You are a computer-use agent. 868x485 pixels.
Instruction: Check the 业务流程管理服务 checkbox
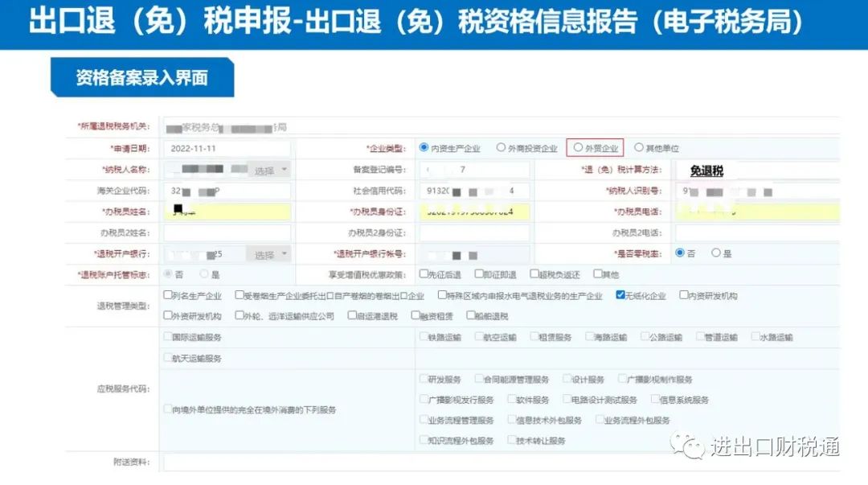click(x=424, y=420)
